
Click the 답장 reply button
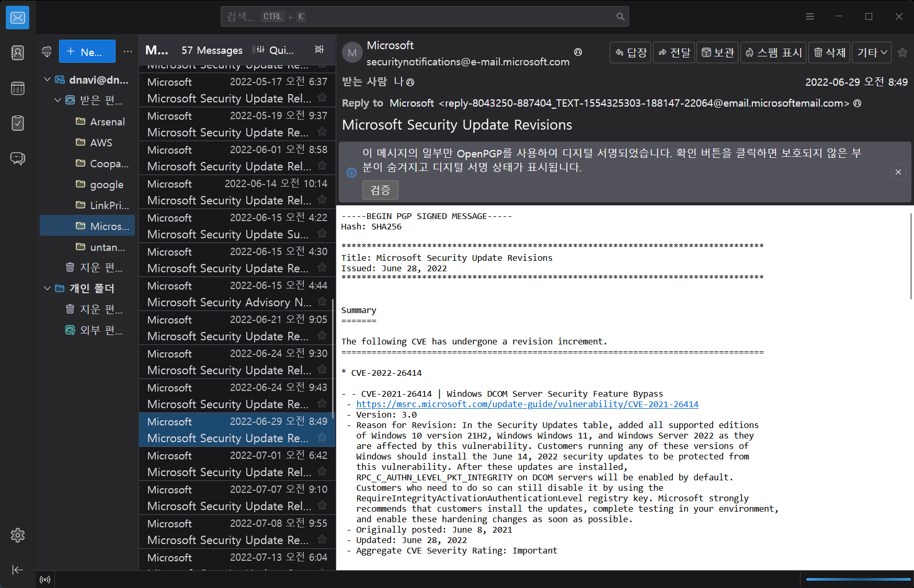click(631, 52)
